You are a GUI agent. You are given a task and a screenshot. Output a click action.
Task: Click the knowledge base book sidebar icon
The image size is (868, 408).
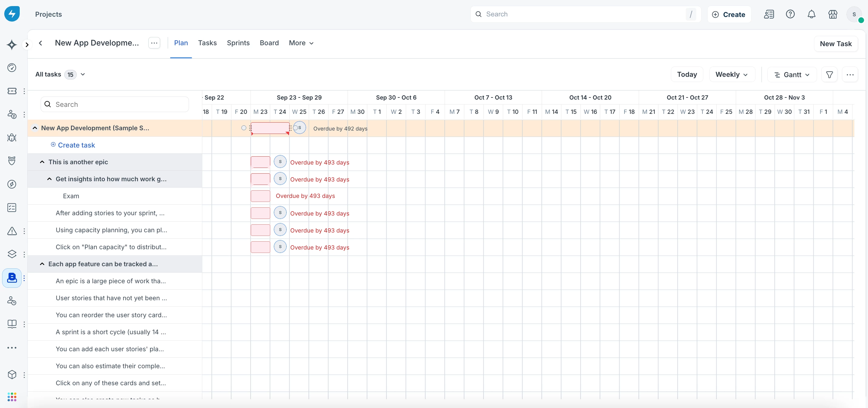pyautogui.click(x=12, y=324)
